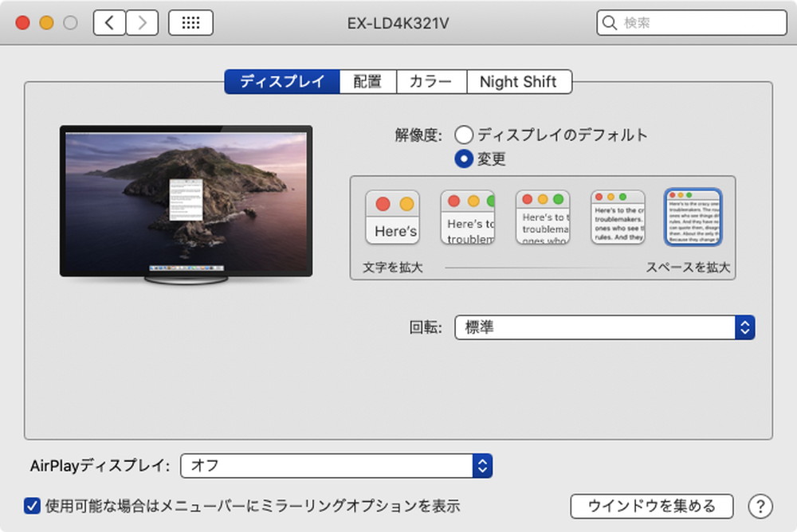Choose the second scaling thumbnail
797x532 pixels.
pos(468,217)
